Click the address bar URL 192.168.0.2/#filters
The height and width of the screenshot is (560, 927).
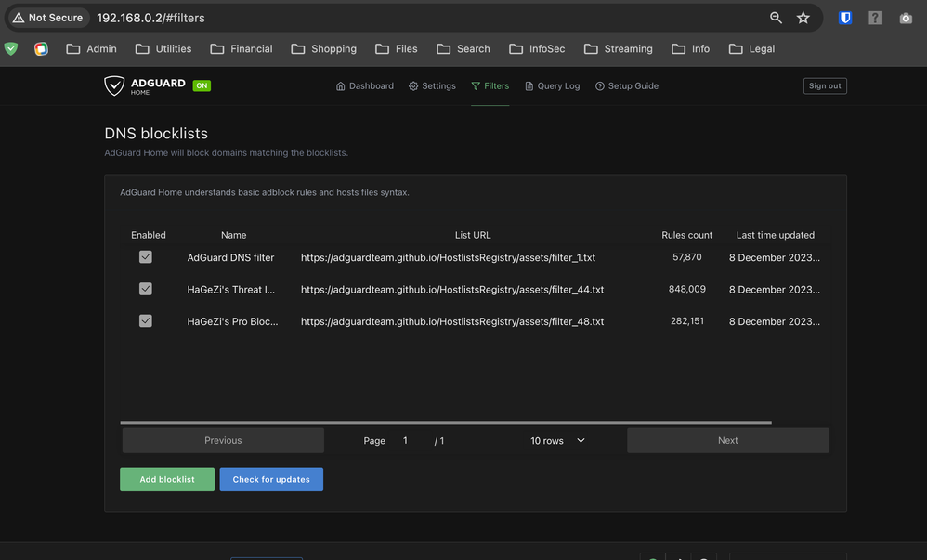[x=150, y=18]
